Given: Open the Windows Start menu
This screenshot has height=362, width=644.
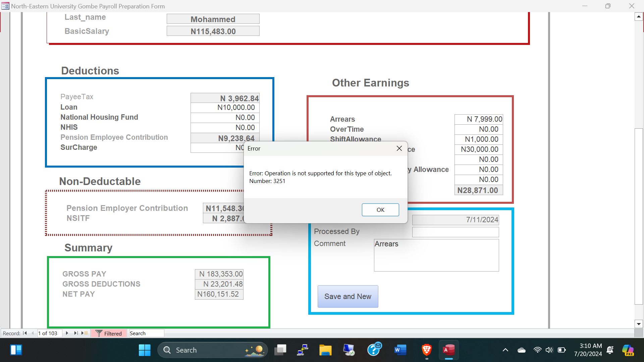Looking at the screenshot, I should [145, 350].
